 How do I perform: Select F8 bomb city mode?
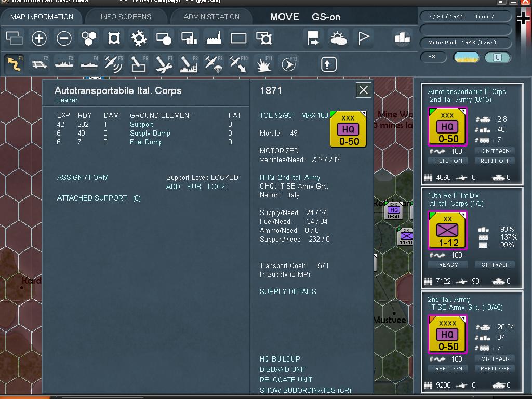(189, 64)
